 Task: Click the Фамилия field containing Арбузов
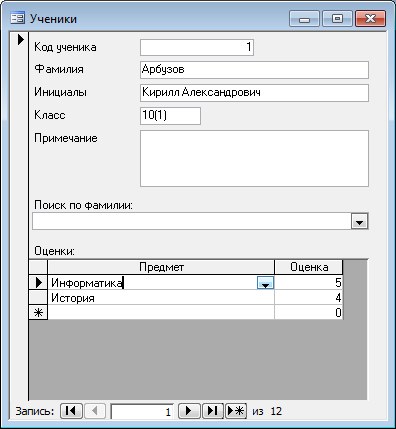coord(254,70)
